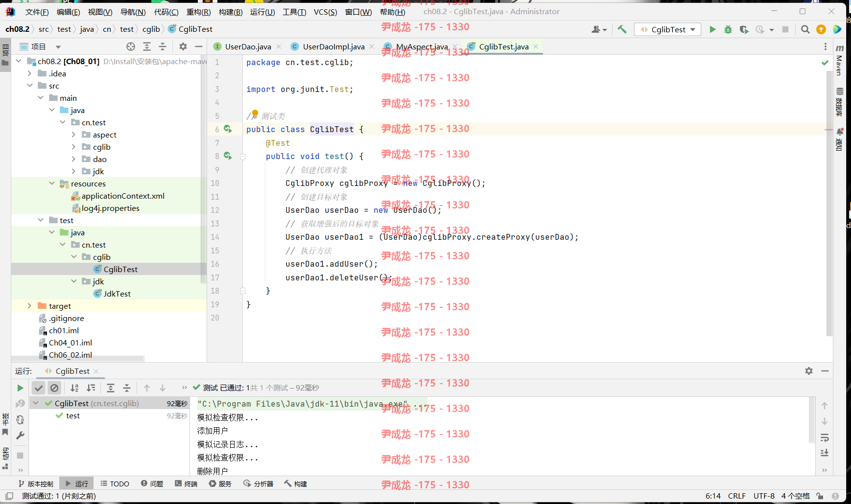
Task: Click the 6:14 caret position indicator
Action: coord(713,496)
